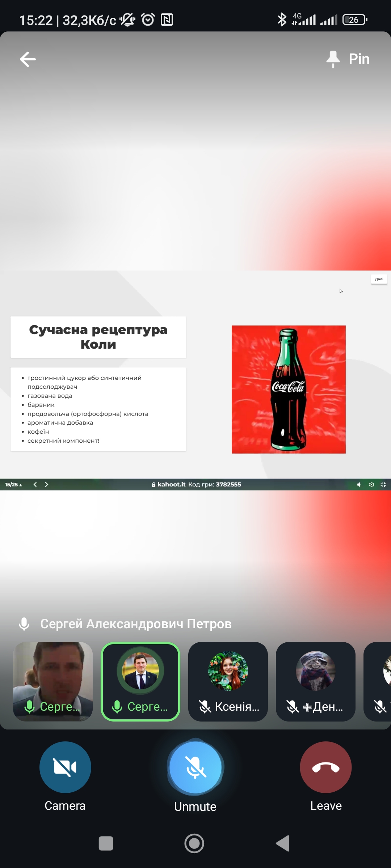Click the Далі button on the slide

click(x=379, y=279)
